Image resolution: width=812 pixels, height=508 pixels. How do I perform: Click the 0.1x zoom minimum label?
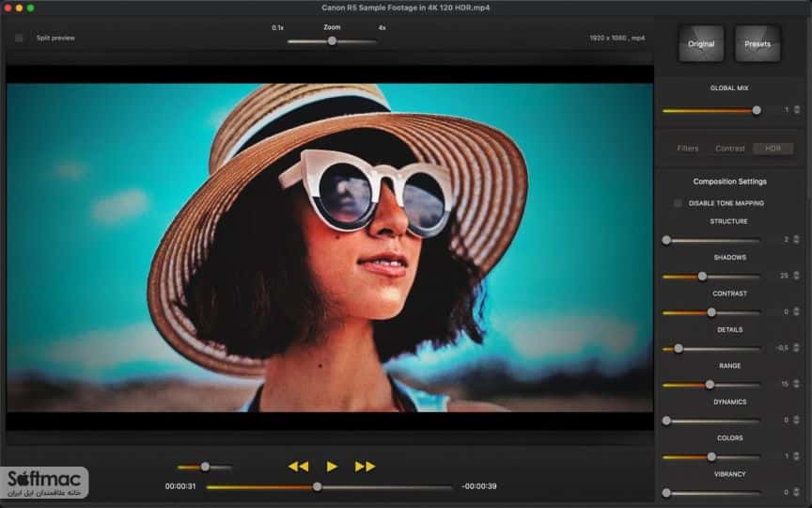click(x=277, y=27)
